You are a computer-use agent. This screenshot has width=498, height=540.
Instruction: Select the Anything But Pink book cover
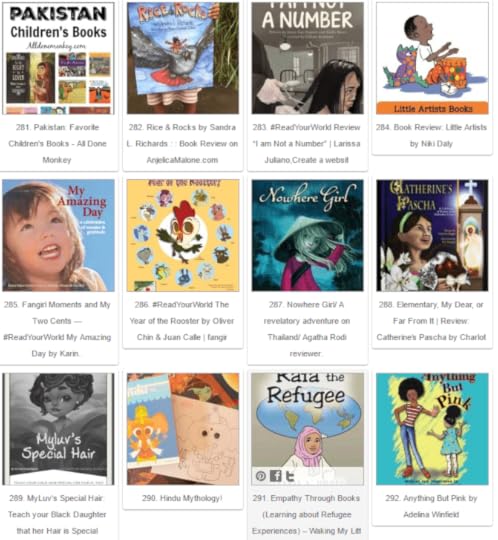click(x=432, y=429)
